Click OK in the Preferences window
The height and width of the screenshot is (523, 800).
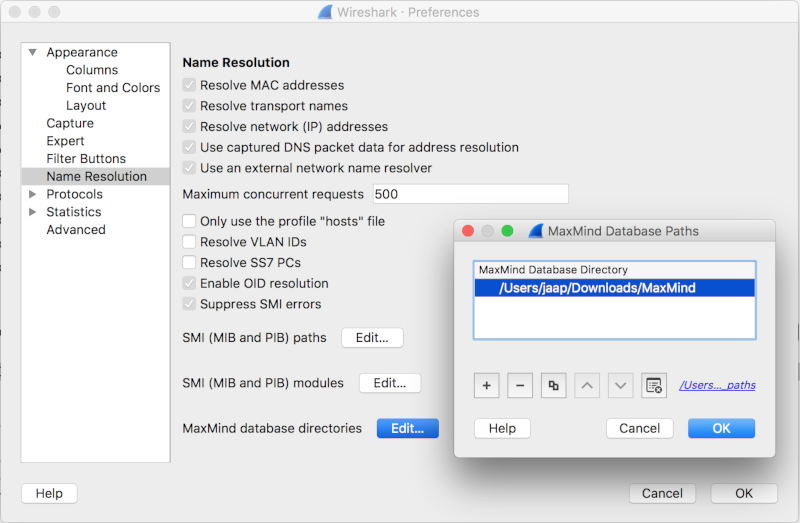[744, 493]
